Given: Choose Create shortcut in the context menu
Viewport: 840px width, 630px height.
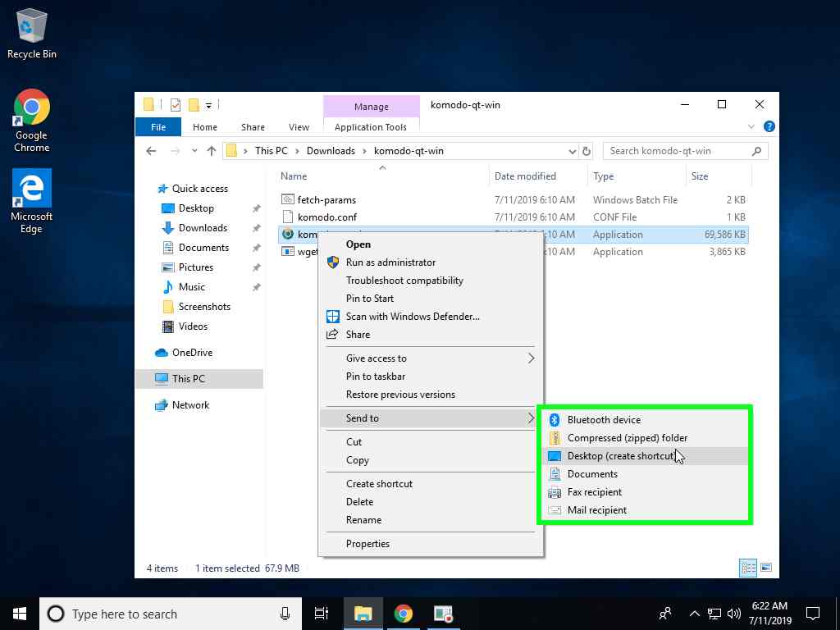Looking at the screenshot, I should click(x=431, y=484).
